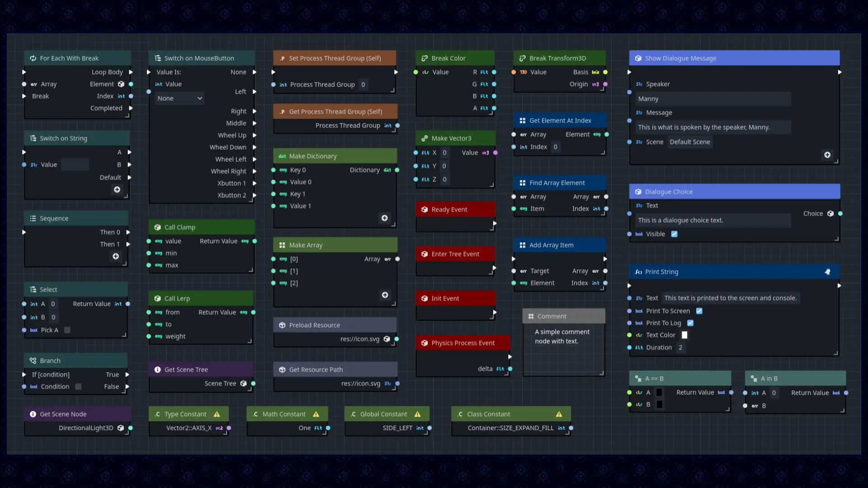This screenshot has width=868, height=488.
Task: Click the For Each With Break loop icon
Action: pos(33,58)
